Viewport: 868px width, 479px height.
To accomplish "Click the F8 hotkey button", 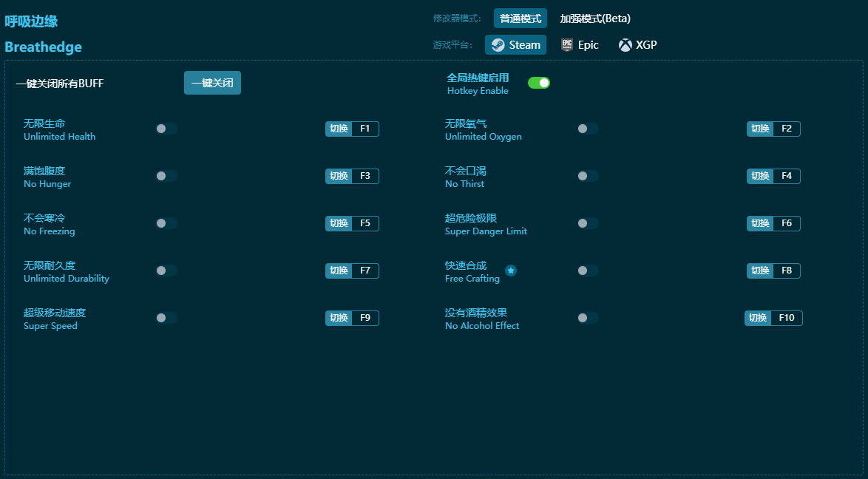I will (773, 271).
